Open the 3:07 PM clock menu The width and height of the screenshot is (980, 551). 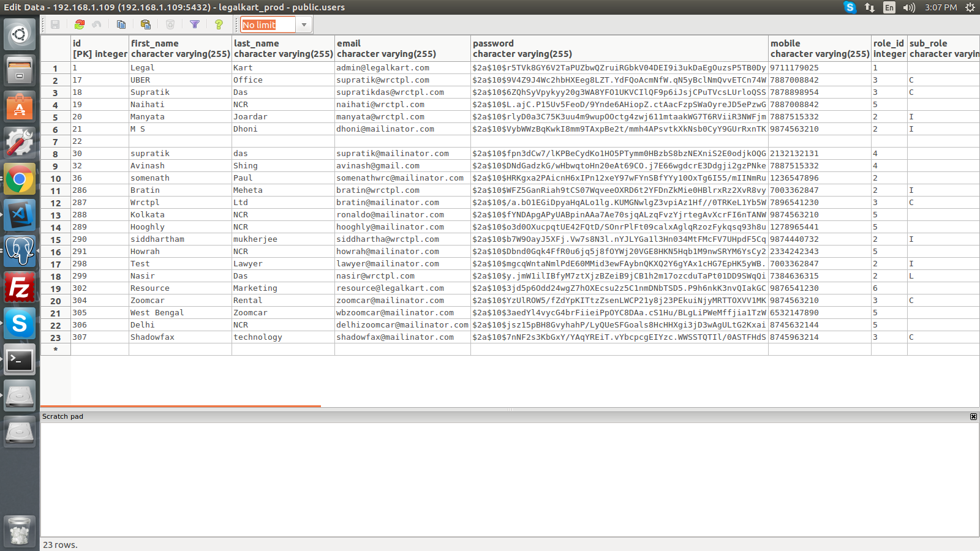point(941,7)
